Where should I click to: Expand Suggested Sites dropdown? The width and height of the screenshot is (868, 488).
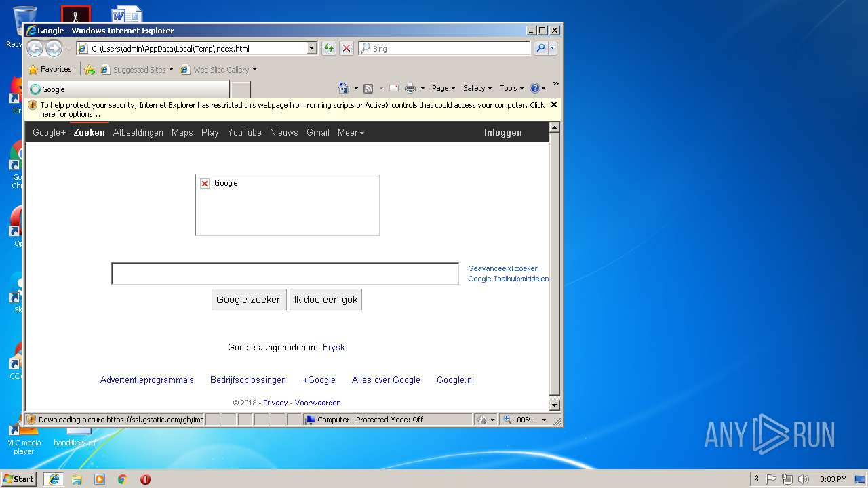click(x=171, y=70)
